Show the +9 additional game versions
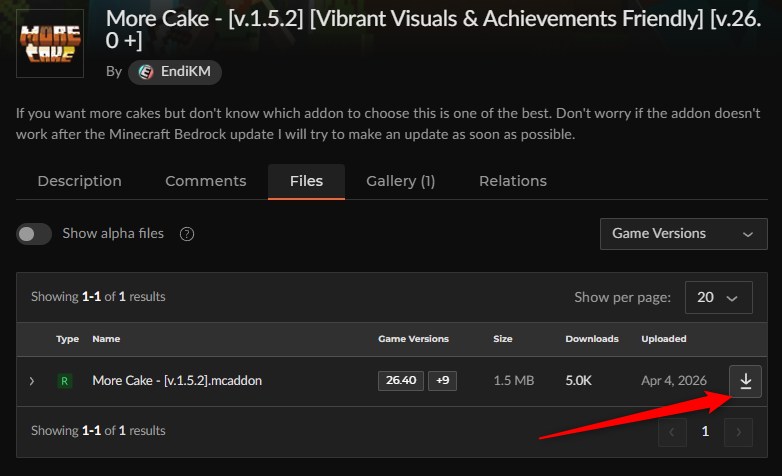782x476 pixels. click(x=442, y=381)
